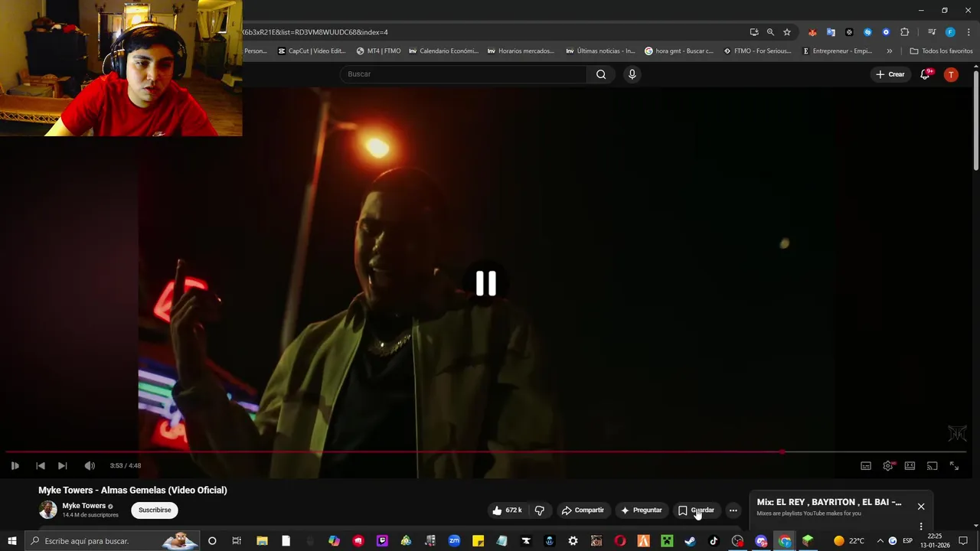
Task: Switch to theater mode
Action: pos(910,465)
